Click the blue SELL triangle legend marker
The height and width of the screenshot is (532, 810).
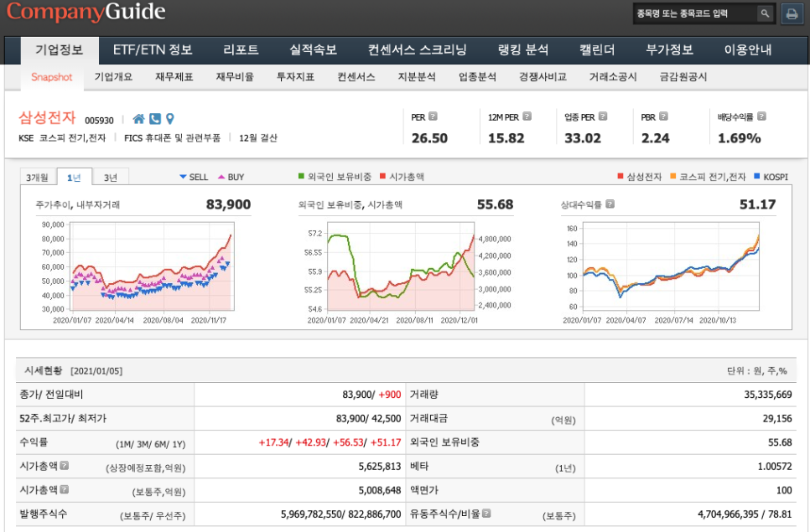(183, 177)
